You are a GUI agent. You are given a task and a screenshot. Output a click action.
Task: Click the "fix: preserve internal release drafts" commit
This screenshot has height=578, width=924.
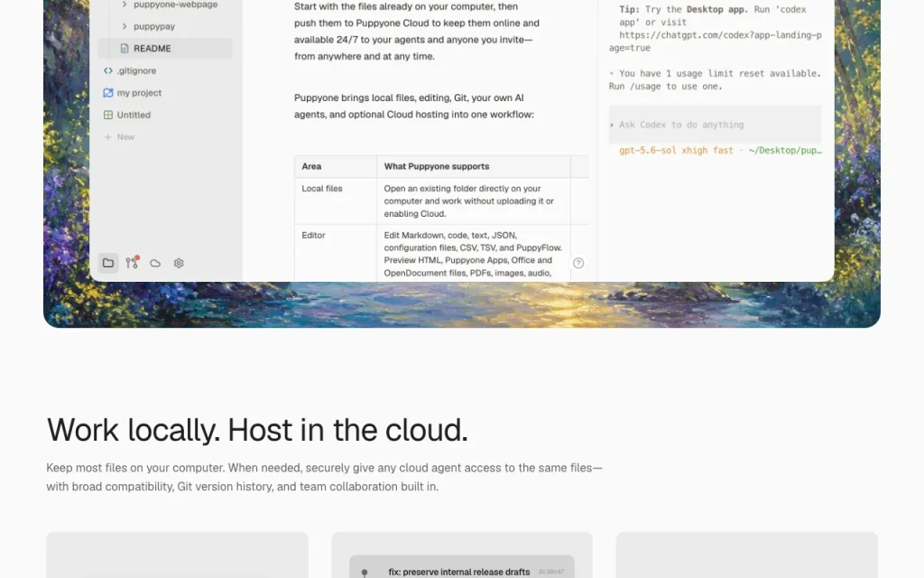[459, 572]
